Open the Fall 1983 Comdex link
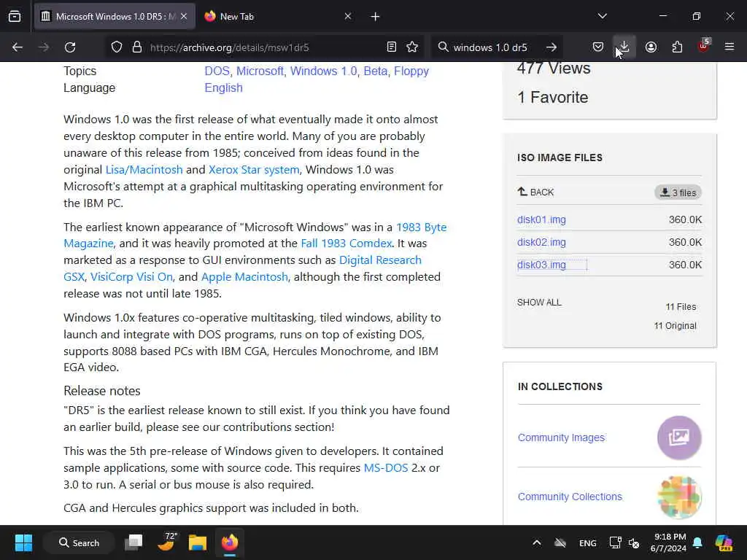Screen dimensions: 747x560 [347, 244]
